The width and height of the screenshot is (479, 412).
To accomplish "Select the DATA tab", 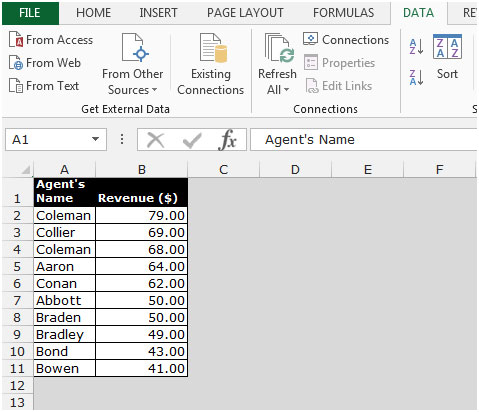I will pos(418,13).
